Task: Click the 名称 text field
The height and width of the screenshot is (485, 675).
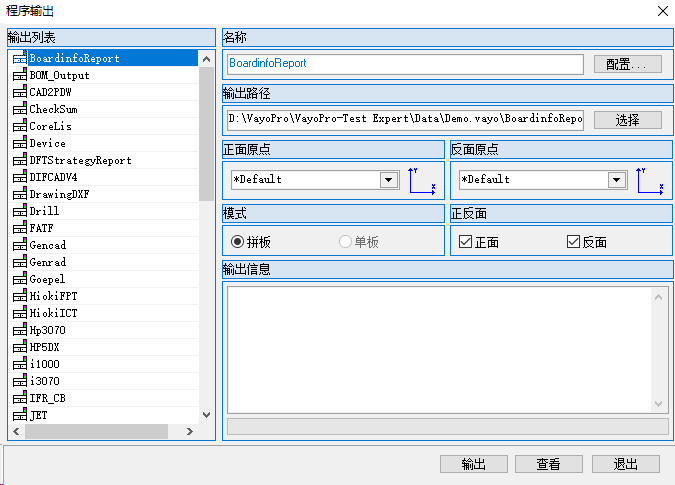Action: click(404, 64)
